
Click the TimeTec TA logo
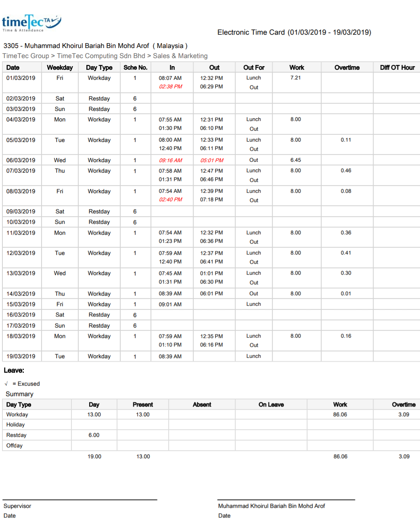[31, 23]
